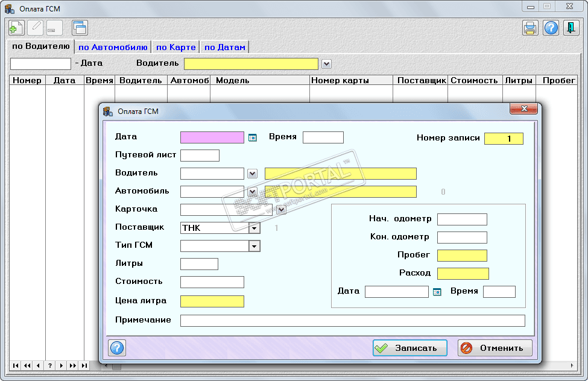This screenshot has width=588, height=381.
Task: Click the Литры input field
Action: coord(199,264)
